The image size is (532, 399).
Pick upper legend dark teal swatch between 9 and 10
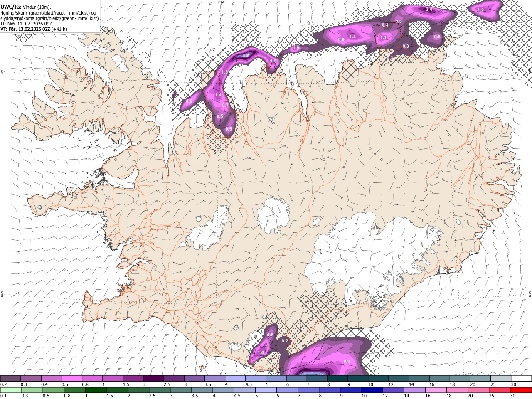point(358,378)
